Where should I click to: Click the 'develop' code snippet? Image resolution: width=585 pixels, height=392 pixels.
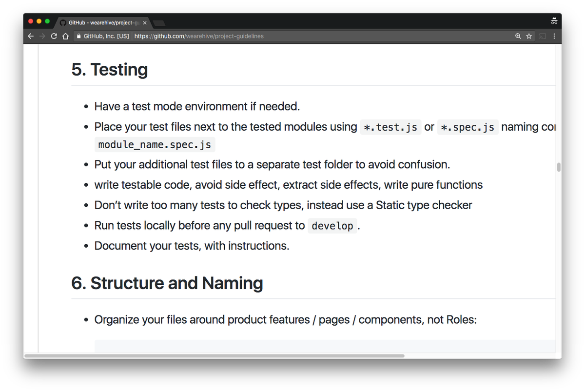point(332,226)
